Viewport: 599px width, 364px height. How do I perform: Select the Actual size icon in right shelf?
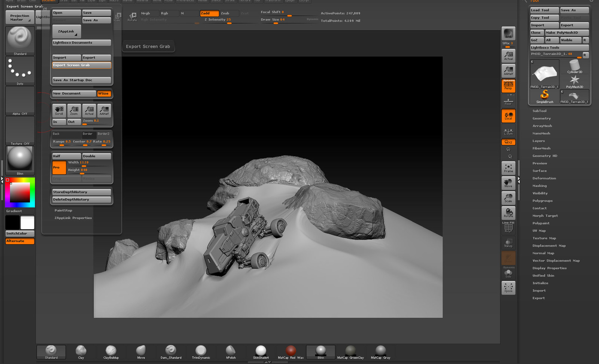click(508, 56)
